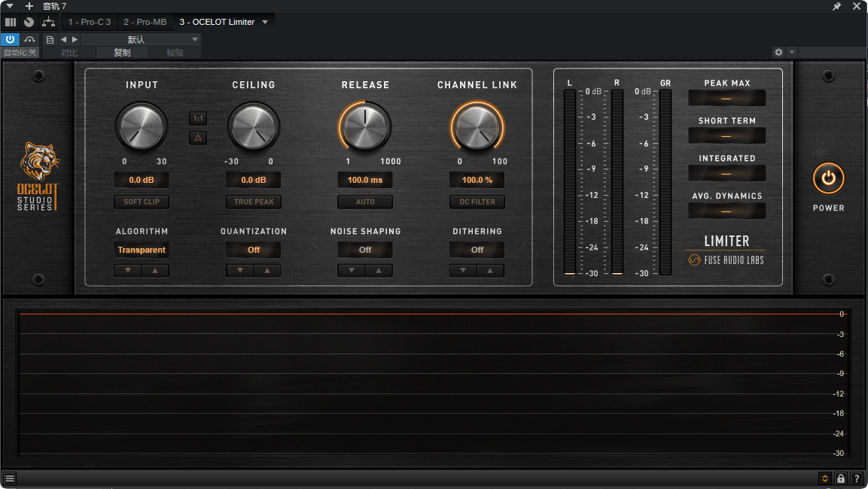
Task: Open the gear settings icon
Action: (779, 52)
